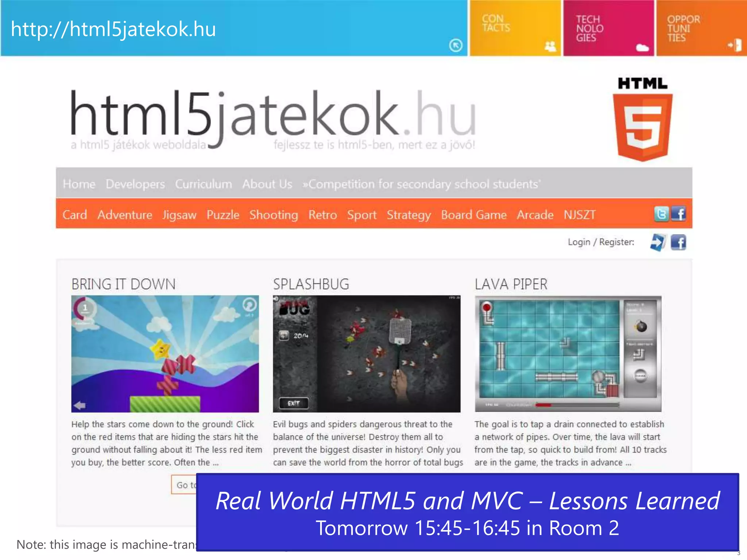Click the blue arrow login icon

(658, 242)
